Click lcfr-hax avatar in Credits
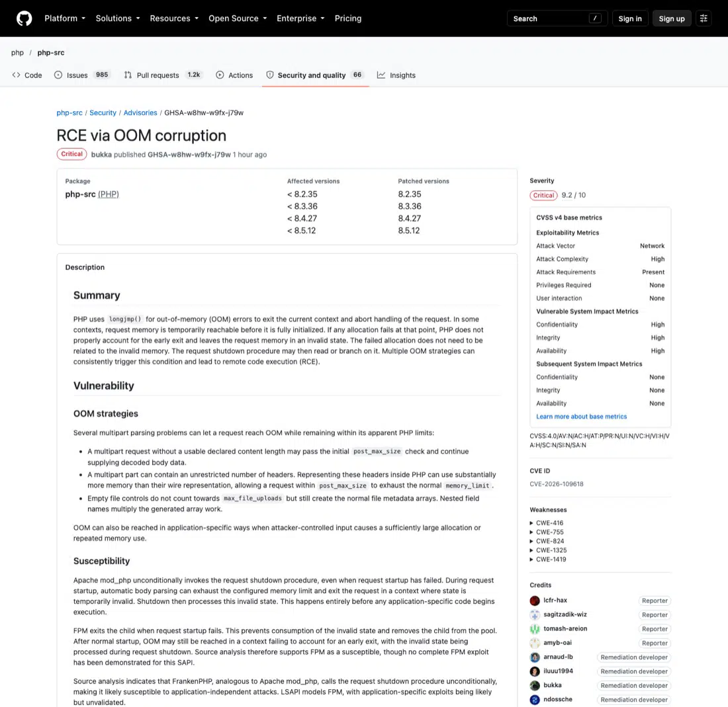Viewport: 728px width, 707px height. point(535,601)
